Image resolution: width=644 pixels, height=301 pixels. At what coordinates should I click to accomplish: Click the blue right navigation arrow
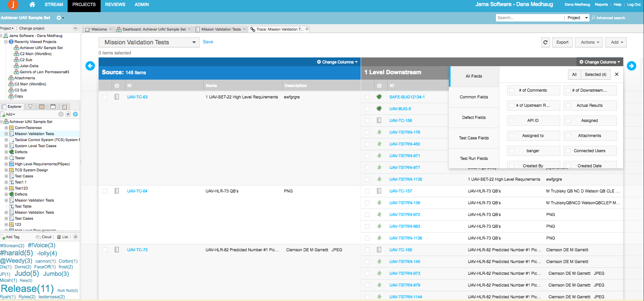point(632,66)
